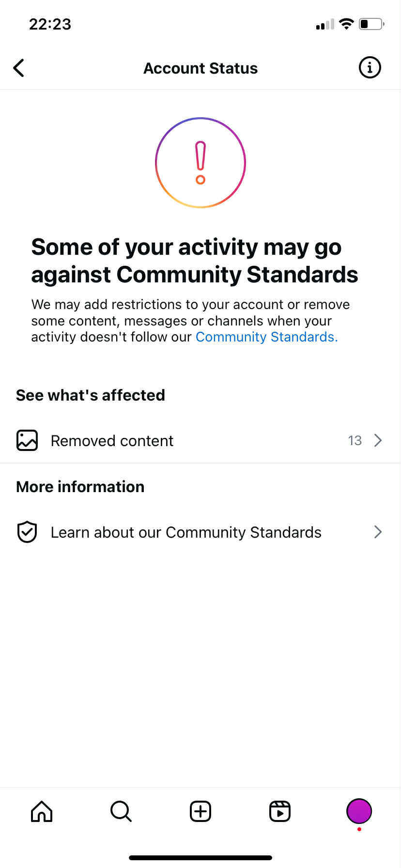Open the Search tab
401x868 pixels.
121,811
